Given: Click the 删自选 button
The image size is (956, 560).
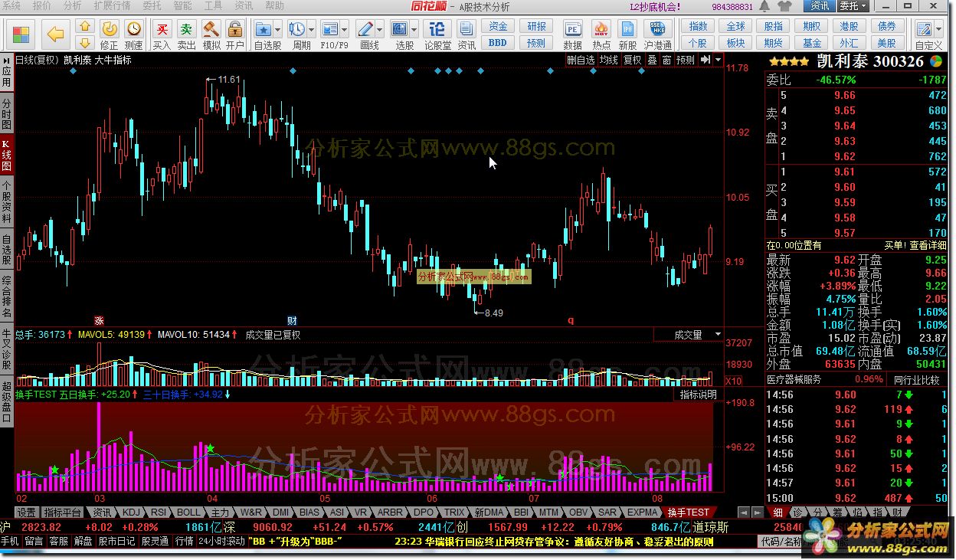Looking at the screenshot, I should (581, 60).
